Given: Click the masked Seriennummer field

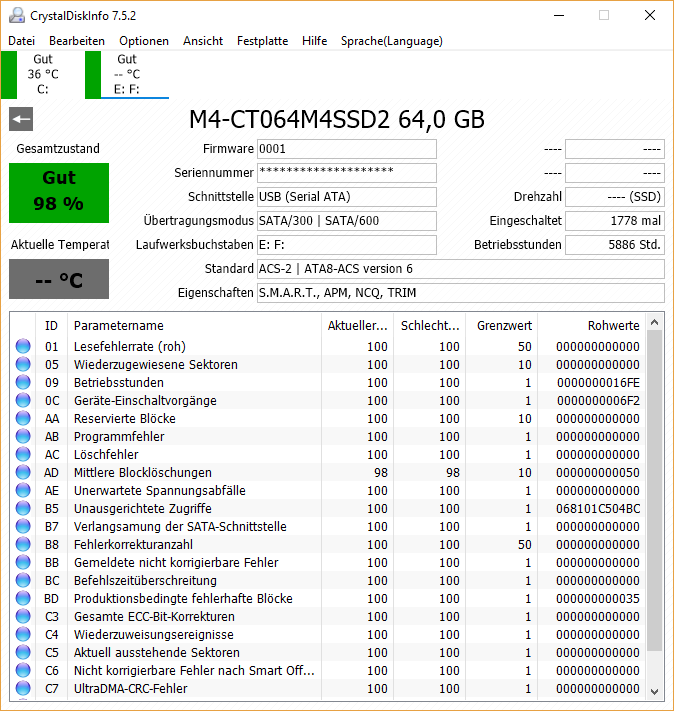Looking at the screenshot, I should (347, 173).
